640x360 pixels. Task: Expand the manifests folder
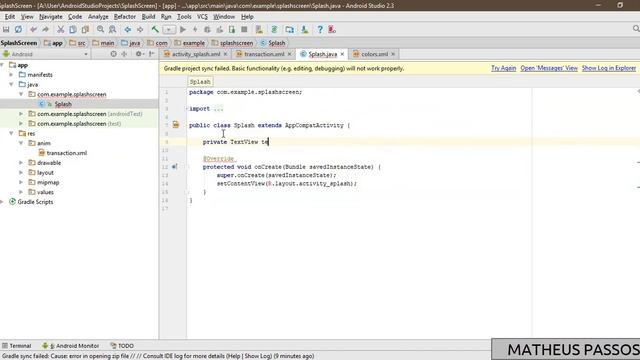pos(11,75)
